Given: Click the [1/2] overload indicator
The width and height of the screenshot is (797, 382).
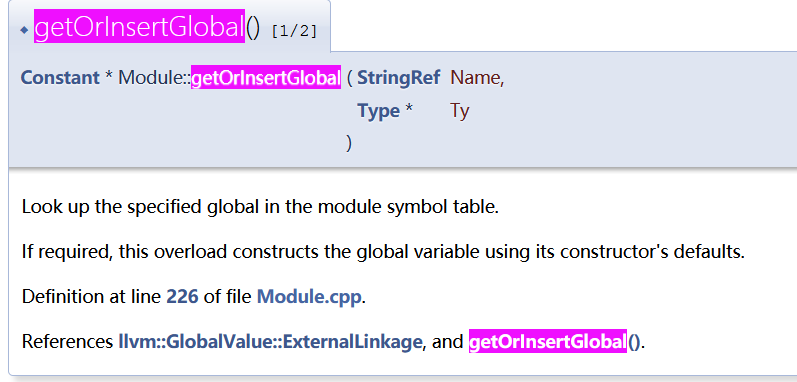Looking at the screenshot, I should 294,31.
